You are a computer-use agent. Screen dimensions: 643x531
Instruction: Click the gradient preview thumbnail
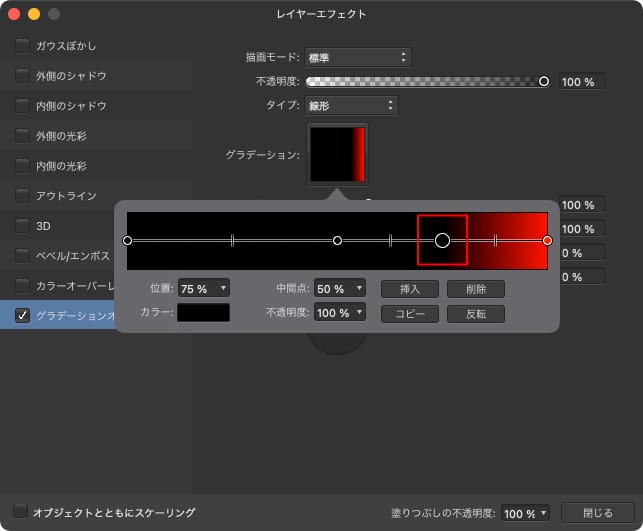337,154
